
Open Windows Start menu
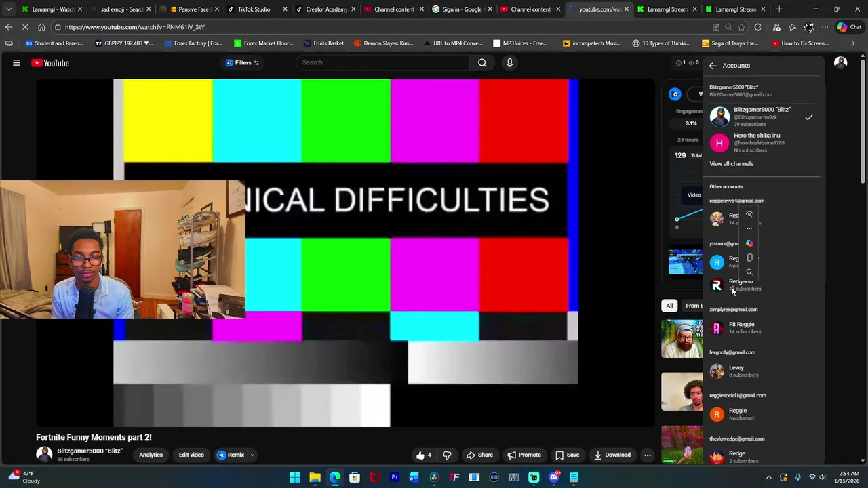(295, 477)
